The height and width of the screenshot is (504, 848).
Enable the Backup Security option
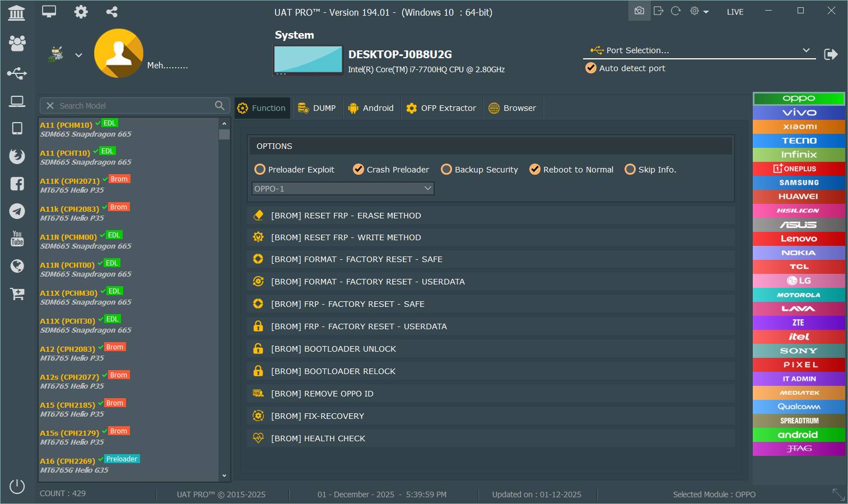(446, 169)
